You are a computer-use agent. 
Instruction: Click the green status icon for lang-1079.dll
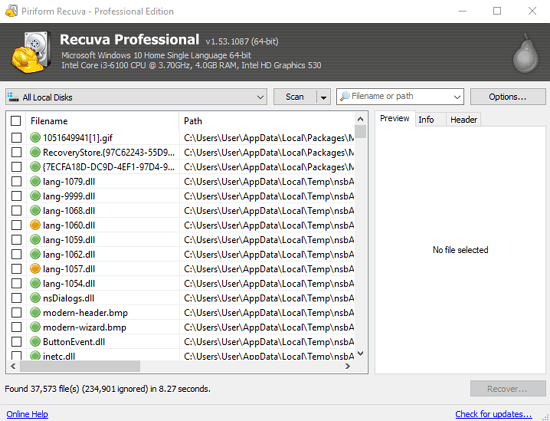pyautogui.click(x=35, y=181)
